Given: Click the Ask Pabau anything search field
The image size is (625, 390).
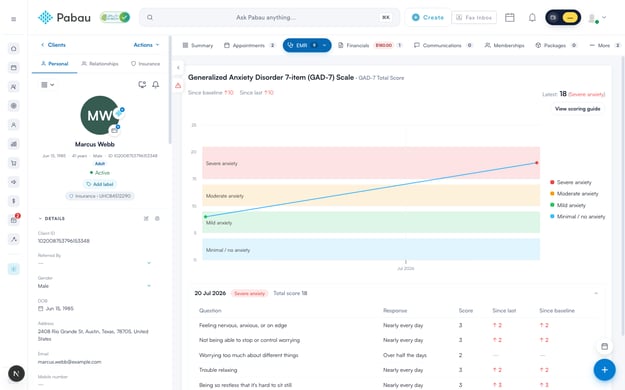Looking at the screenshot, I should 269,18.
